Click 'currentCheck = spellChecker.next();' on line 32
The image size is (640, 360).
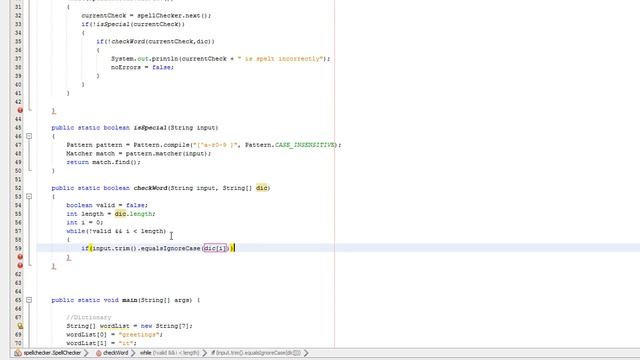[146, 16]
